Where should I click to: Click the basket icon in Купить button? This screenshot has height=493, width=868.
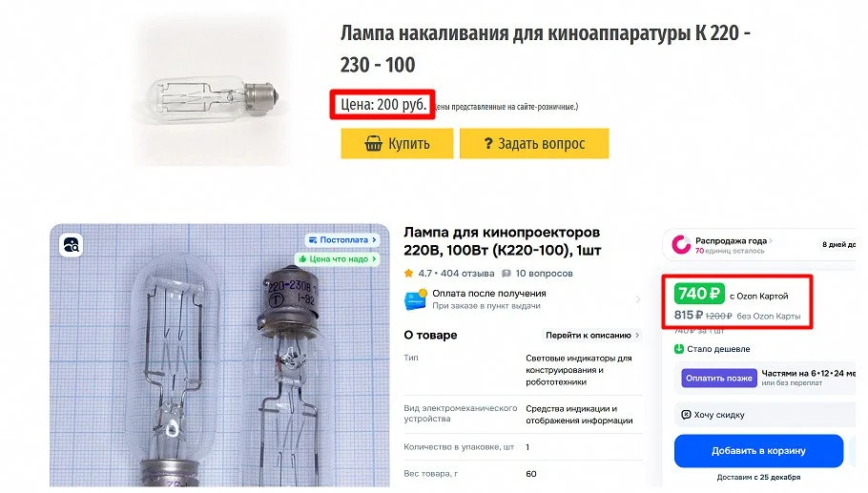pyautogui.click(x=374, y=144)
